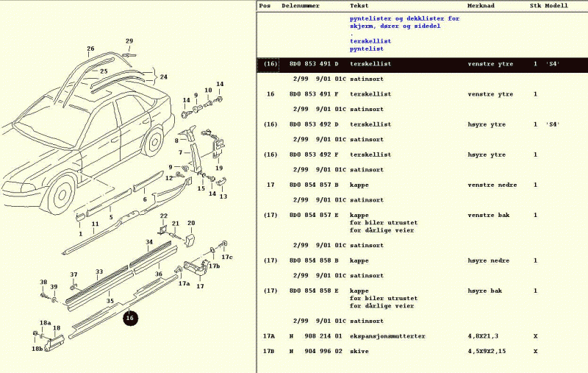The image size is (588, 373).
Task: Open the blue 'terskellist' heading link
Action: [x=370, y=41]
